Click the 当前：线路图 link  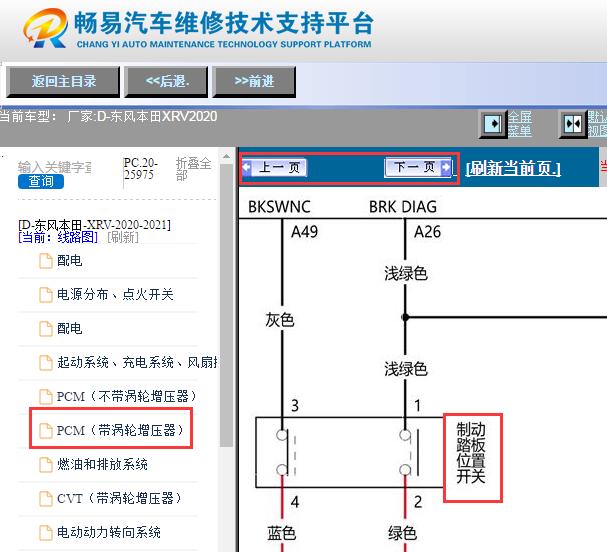click(x=58, y=237)
